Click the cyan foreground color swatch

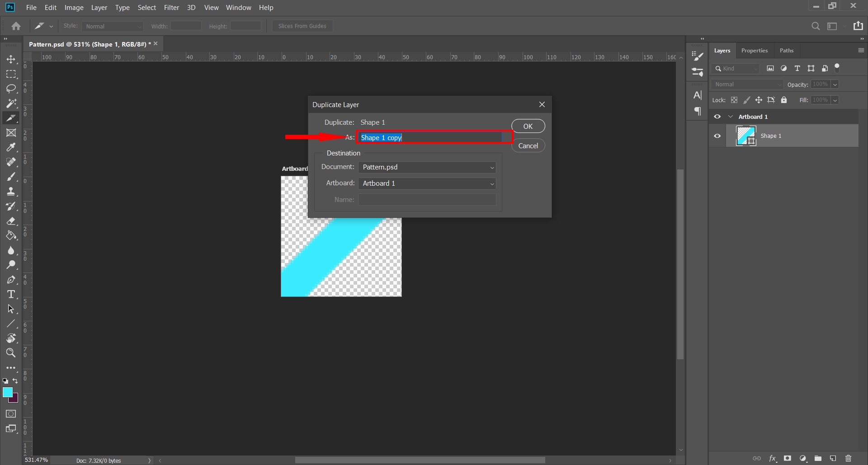(x=7, y=392)
